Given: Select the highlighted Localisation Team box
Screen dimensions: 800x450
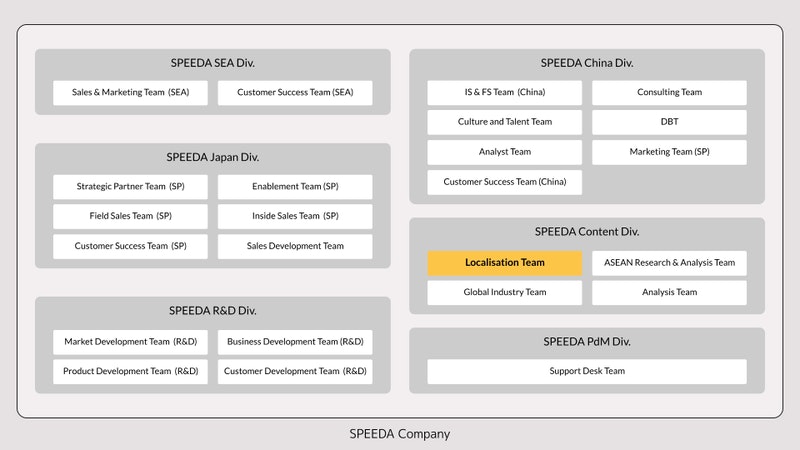Looking at the screenshot, I should [x=505, y=263].
